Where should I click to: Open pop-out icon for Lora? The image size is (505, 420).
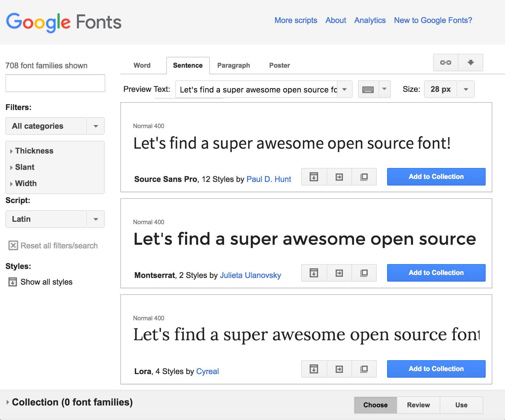tap(364, 369)
